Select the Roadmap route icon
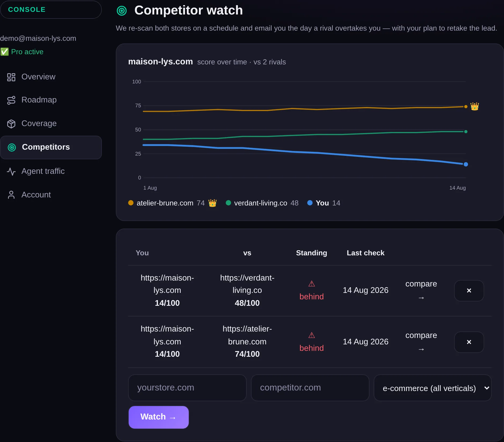504x442 pixels. point(11,100)
